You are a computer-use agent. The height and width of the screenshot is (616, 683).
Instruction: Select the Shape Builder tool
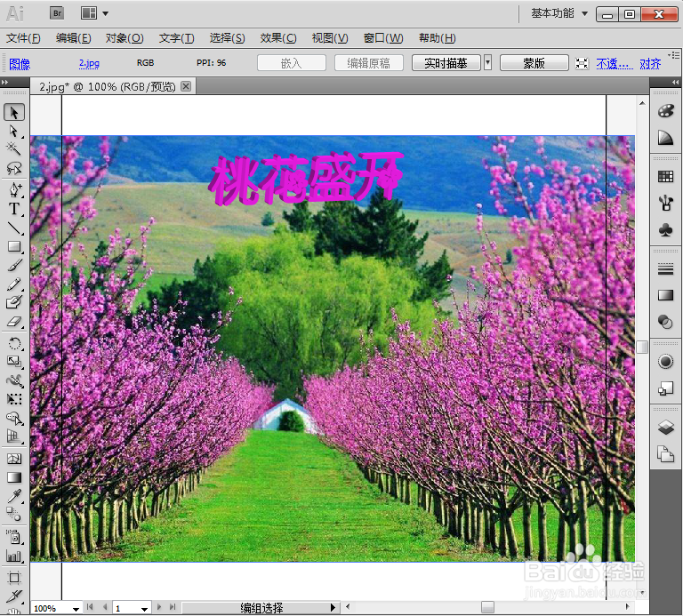click(x=14, y=419)
